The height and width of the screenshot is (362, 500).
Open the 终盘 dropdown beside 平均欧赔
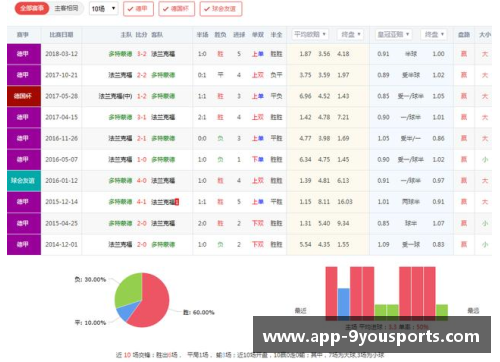point(350,34)
